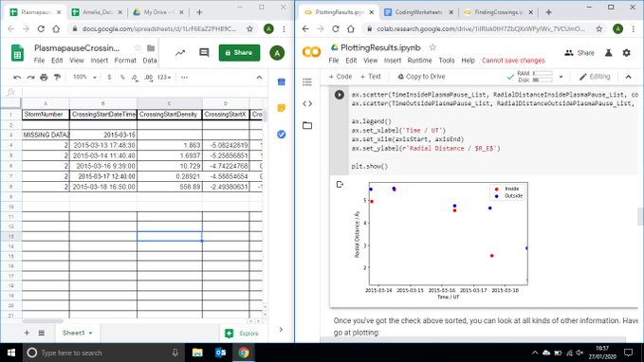644x362 pixels.
Task: Open the code snippets sidebar icon
Action: [x=307, y=103]
